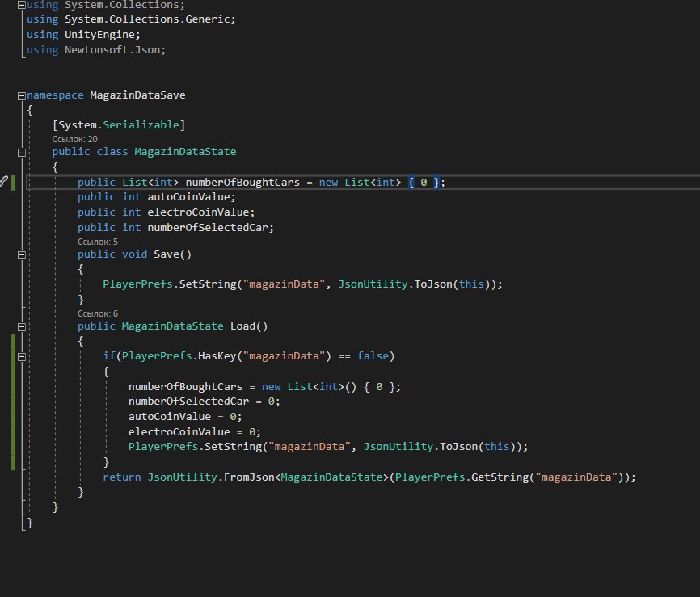Click the 'electroCoinValue' field declaration
Screen dimensions: 700x597
point(198,212)
